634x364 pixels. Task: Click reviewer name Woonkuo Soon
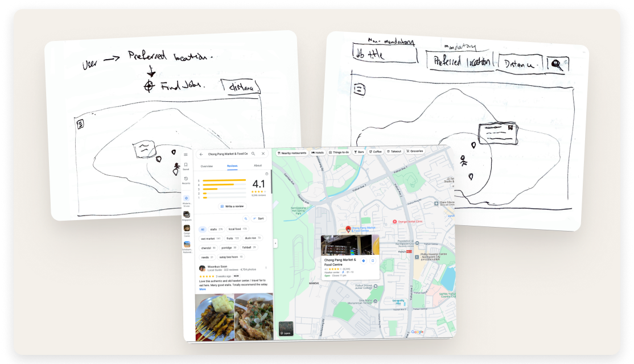pyautogui.click(x=217, y=267)
